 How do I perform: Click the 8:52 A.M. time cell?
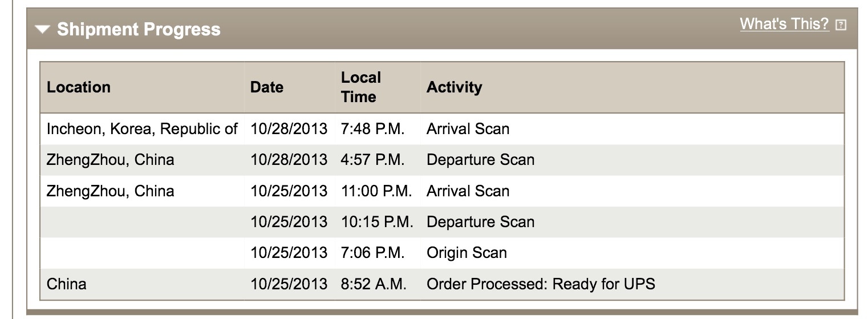point(374,284)
